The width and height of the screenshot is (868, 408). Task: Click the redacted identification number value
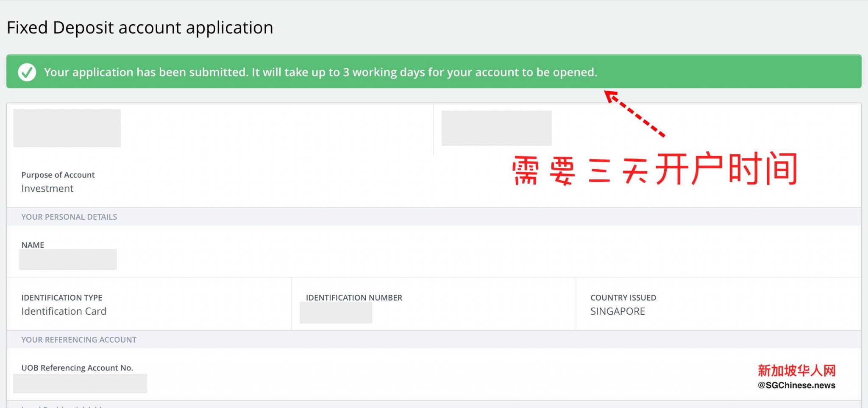(336, 313)
